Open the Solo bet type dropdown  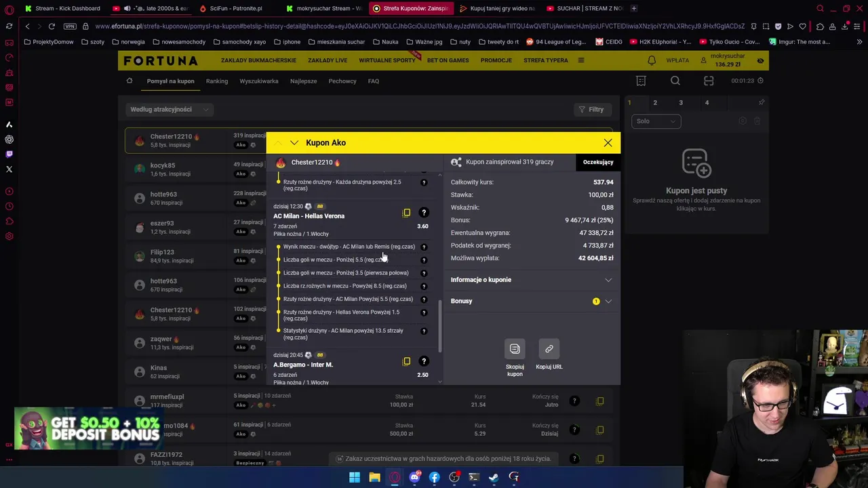[656, 121]
